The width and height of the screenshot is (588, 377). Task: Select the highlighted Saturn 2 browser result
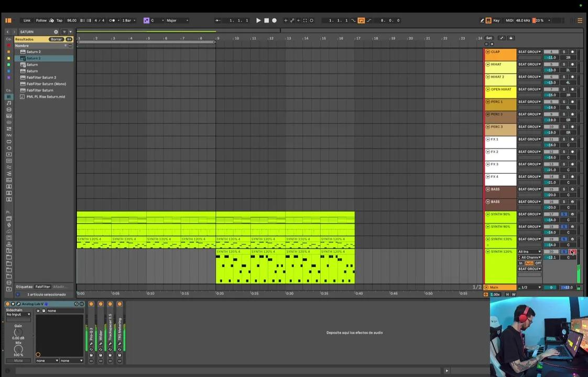44,58
